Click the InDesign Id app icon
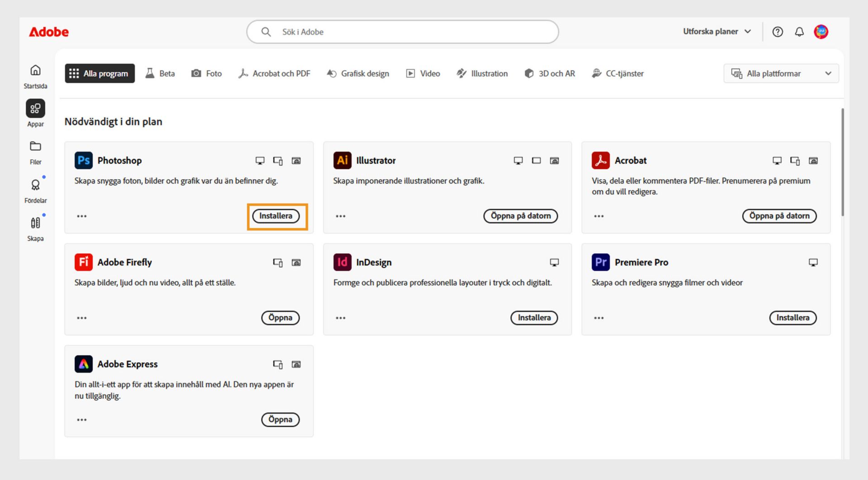Screen dimensions: 868x480 click(342, 262)
